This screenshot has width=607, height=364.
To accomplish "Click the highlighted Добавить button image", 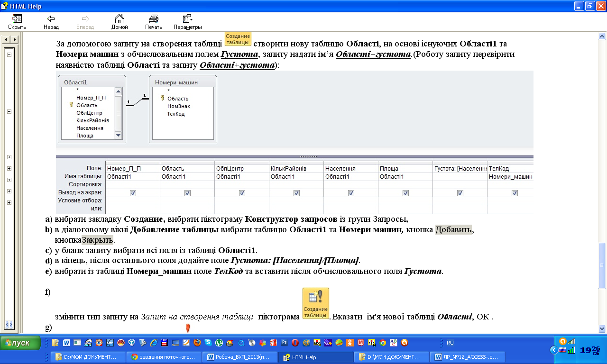I will [454, 230].
